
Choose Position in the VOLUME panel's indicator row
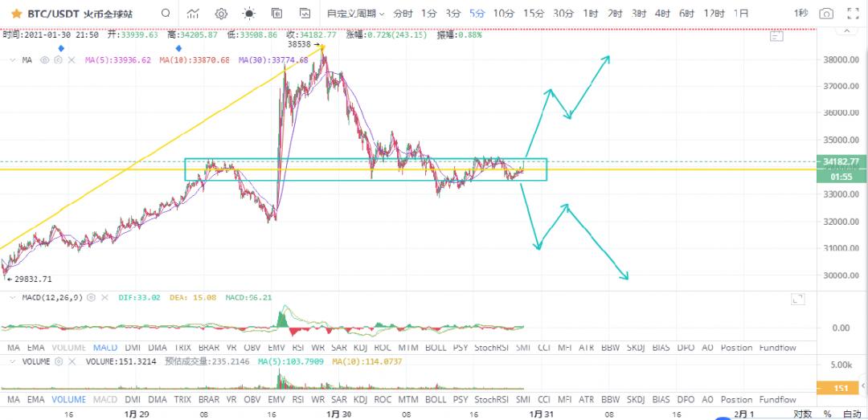736,400
